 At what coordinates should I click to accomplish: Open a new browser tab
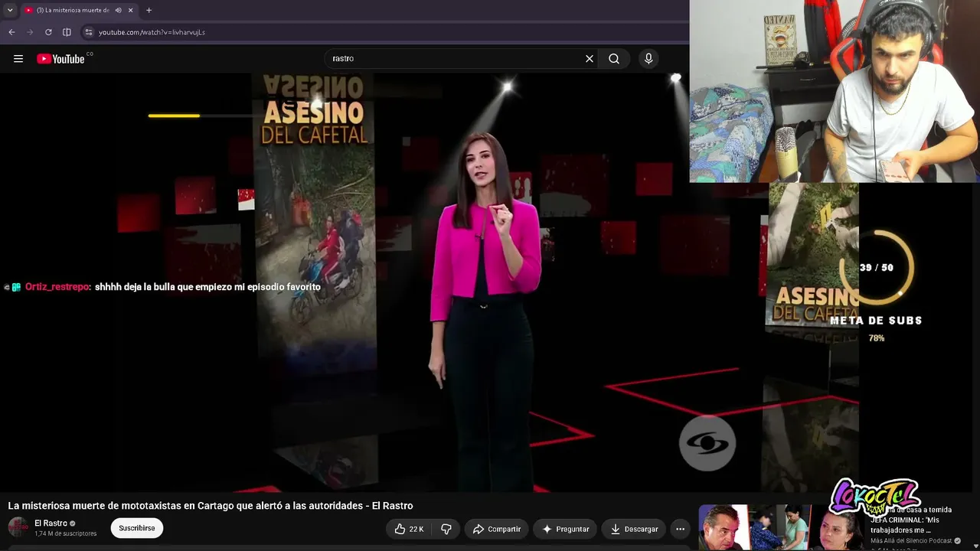(x=149, y=10)
